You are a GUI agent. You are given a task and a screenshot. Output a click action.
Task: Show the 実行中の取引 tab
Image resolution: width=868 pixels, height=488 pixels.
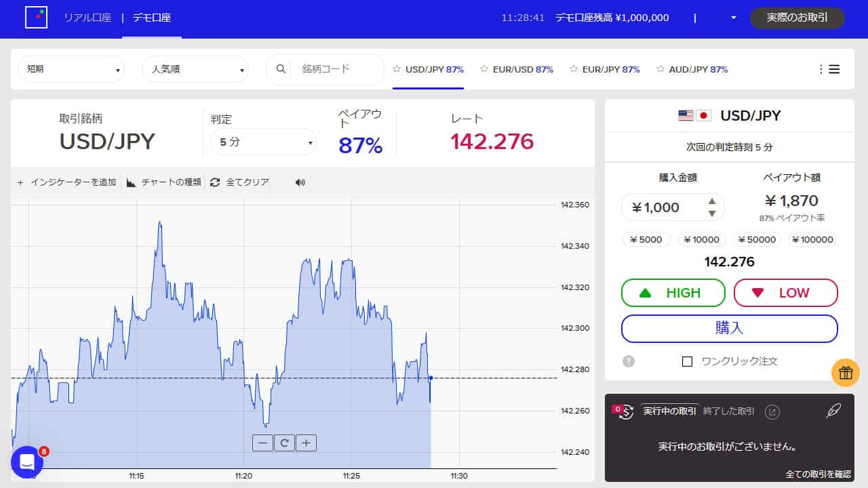[x=669, y=411]
